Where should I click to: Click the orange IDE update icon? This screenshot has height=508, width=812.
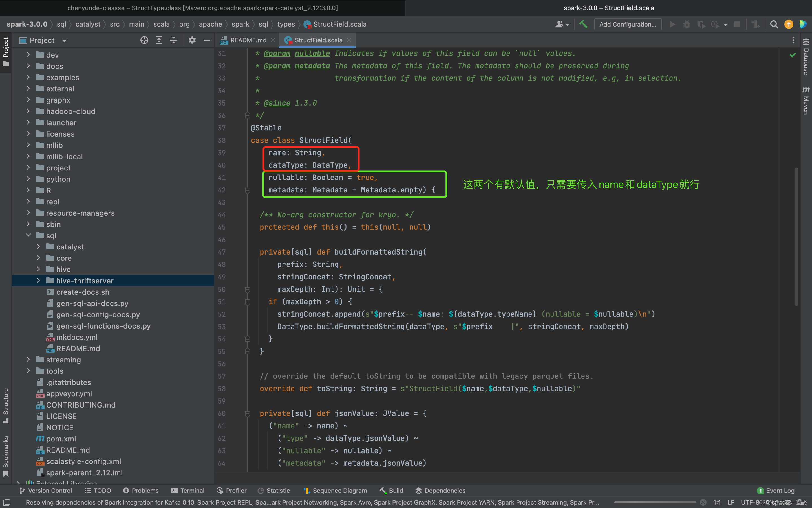[x=789, y=24]
